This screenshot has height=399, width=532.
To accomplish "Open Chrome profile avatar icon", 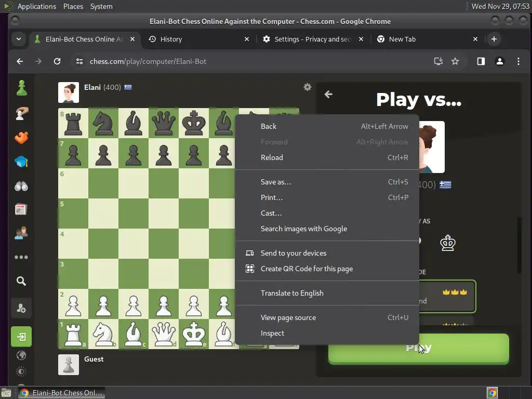I will [500, 61].
